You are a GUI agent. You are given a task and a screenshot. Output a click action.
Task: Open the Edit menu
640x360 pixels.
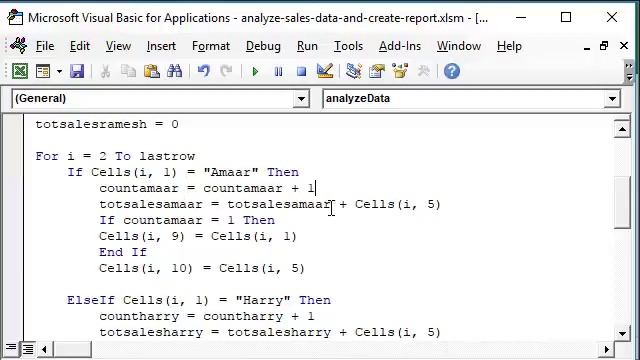tap(80, 46)
